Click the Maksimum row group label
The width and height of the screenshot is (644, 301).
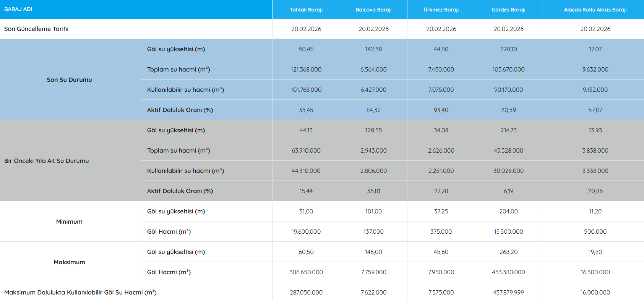69,262
